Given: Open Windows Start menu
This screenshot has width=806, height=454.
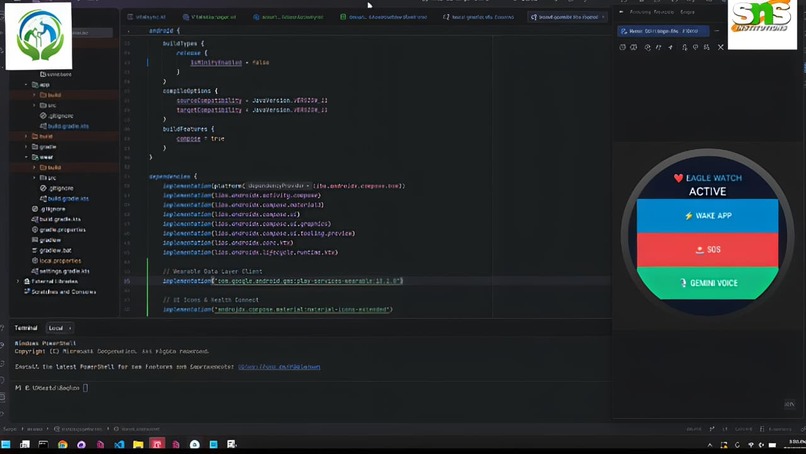Looking at the screenshot, I should [x=6, y=444].
